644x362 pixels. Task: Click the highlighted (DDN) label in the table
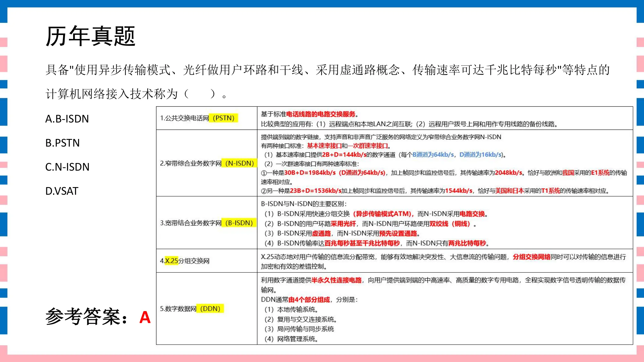click(210, 308)
